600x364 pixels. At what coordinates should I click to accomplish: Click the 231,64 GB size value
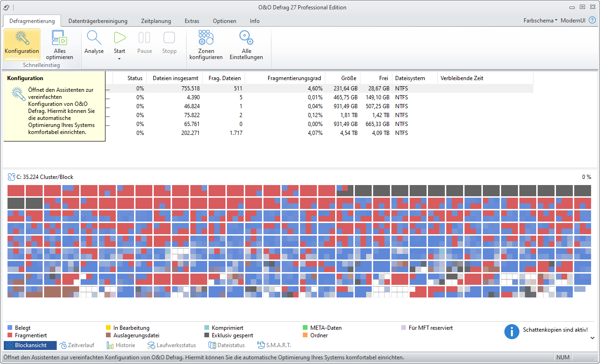click(x=345, y=88)
